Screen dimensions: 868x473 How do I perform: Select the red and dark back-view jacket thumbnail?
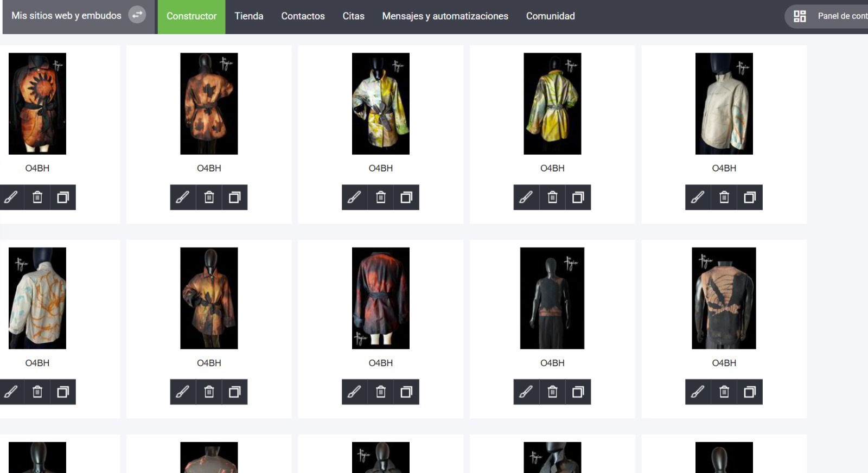[x=381, y=298]
